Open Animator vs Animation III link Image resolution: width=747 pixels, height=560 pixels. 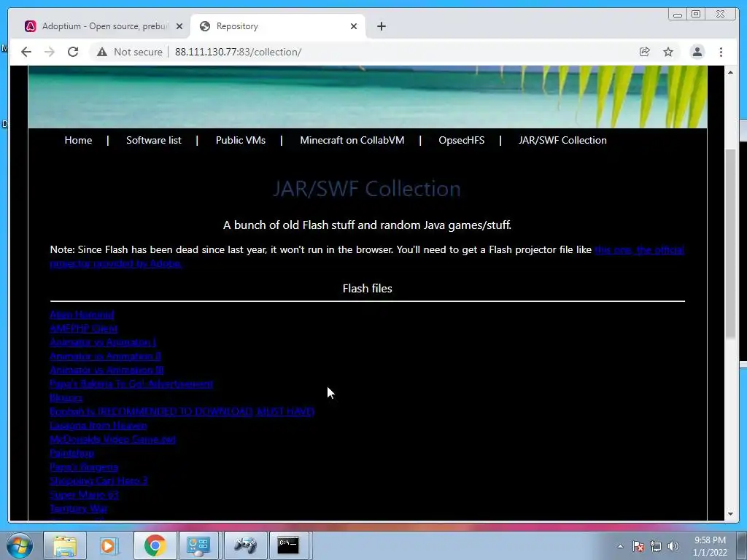107,370
